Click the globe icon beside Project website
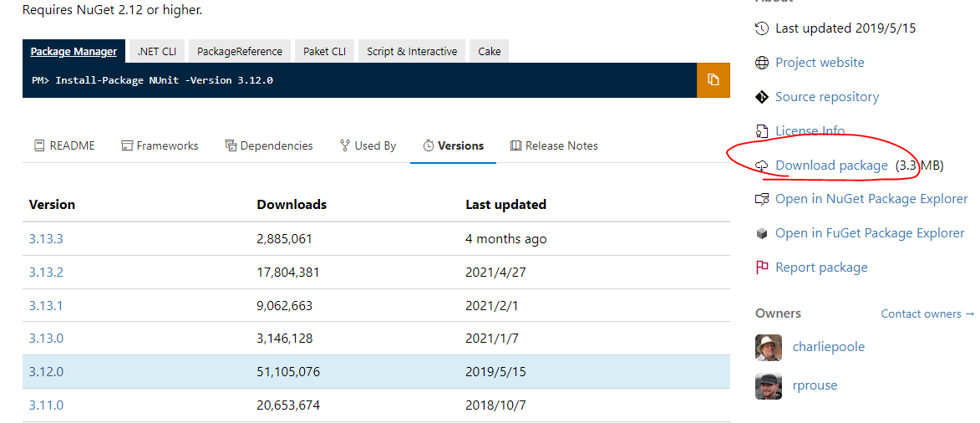980x423 pixels. (761, 63)
